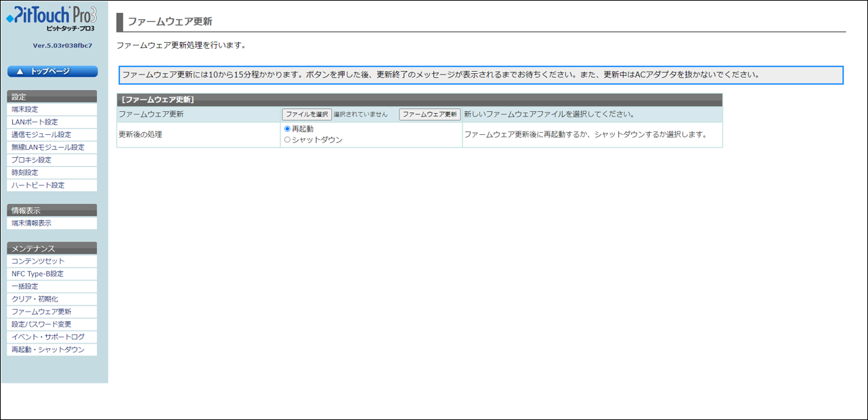This screenshot has width=868, height=420.
Task: Open 端末設定 in the sidebar
Action: 25,109
